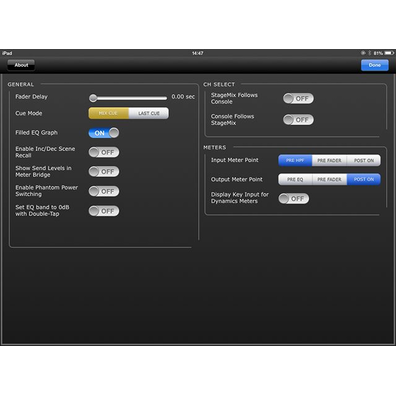The image size is (396, 396).
Task: Tap the Done button
Action: (x=375, y=65)
